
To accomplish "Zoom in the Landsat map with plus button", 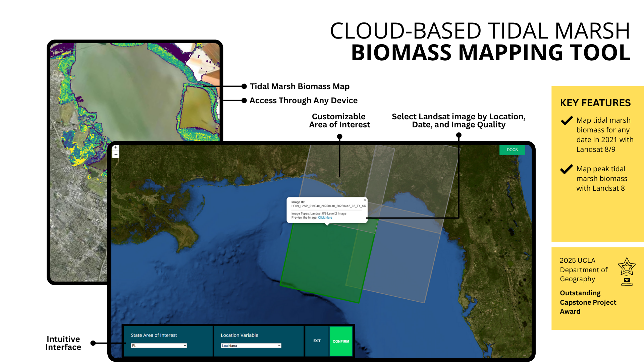I will (116, 147).
